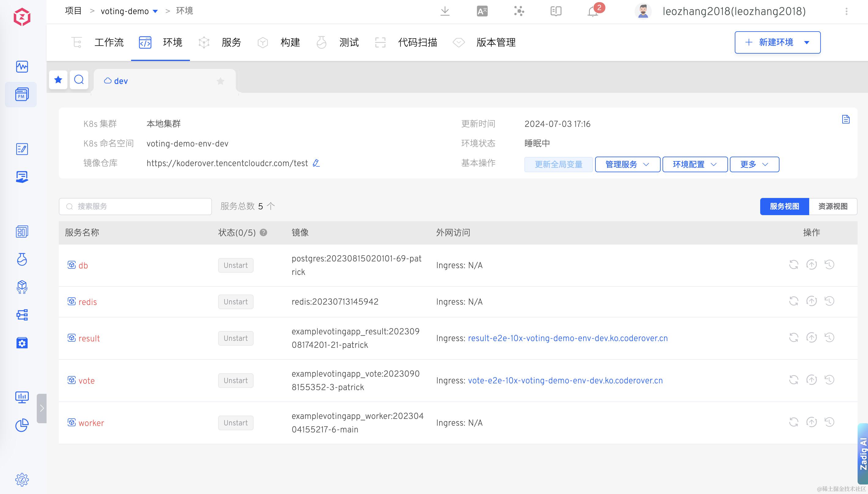The image size is (868, 494).
Task: Open the 版本管理 tab
Action: point(496,42)
